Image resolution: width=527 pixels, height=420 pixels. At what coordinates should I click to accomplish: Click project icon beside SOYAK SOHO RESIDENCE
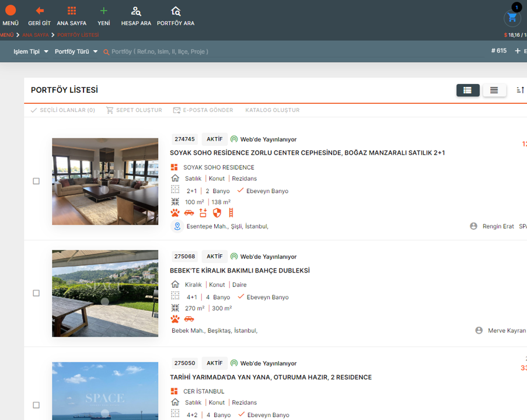click(174, 167)
